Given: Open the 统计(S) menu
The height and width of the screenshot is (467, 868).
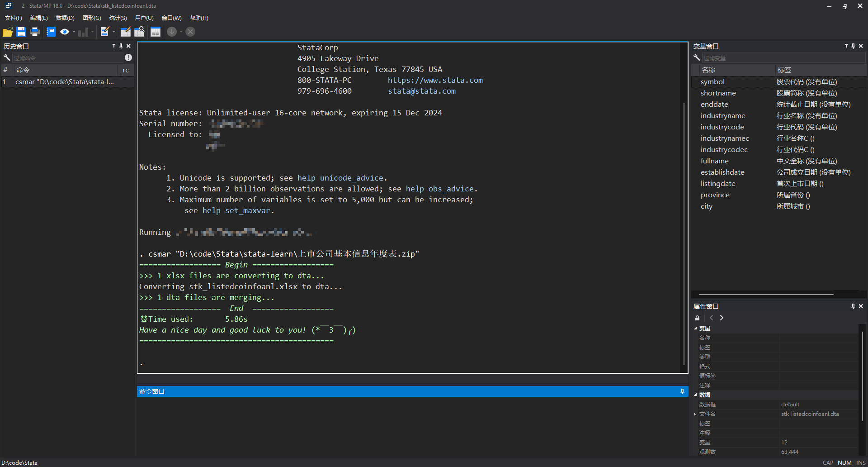Looking at the screenshot, I should 118,18.
